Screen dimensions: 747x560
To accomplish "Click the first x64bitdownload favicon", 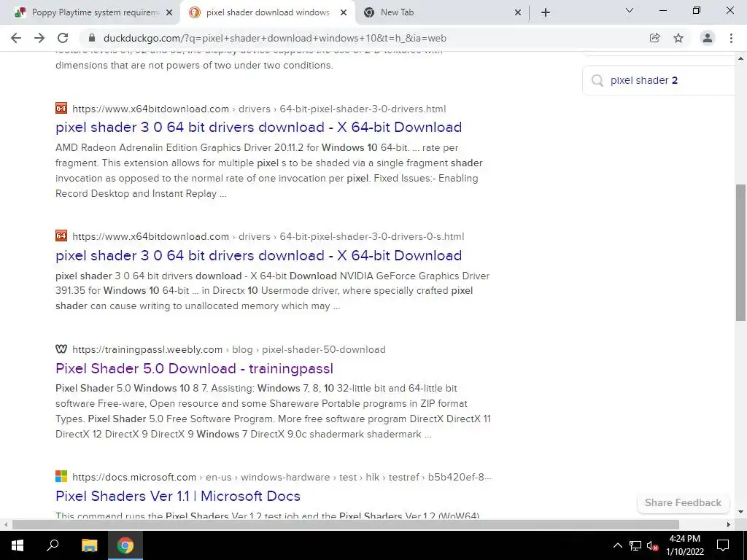I will 61,108.
